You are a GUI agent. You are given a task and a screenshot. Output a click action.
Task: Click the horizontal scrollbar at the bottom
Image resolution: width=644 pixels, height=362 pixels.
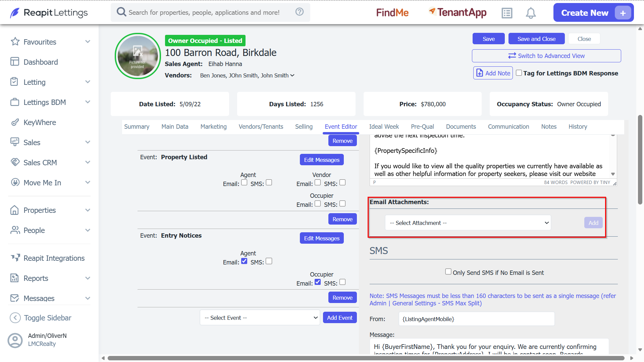(366, 358)
